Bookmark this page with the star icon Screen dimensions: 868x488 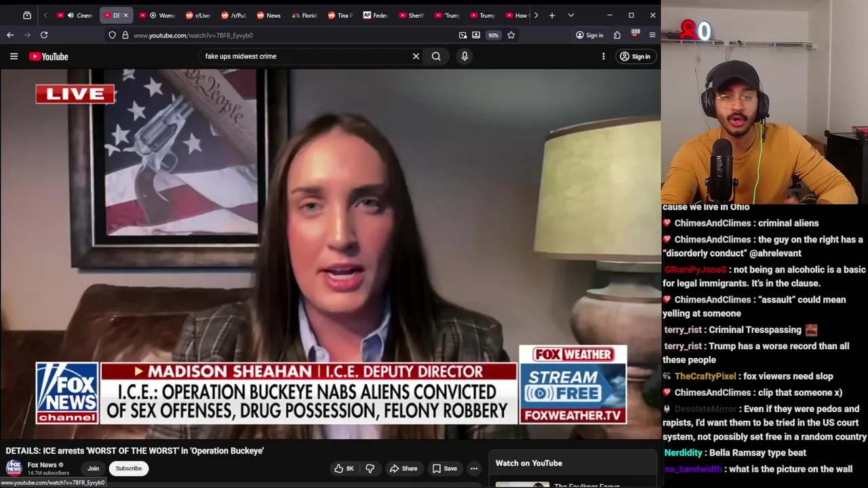[511, 35]
